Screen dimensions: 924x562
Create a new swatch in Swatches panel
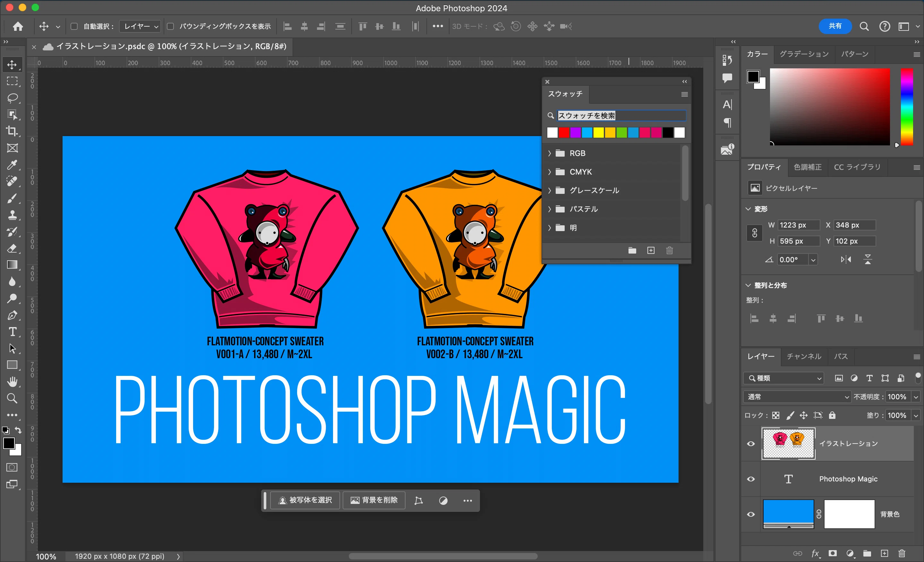(651, 250)
